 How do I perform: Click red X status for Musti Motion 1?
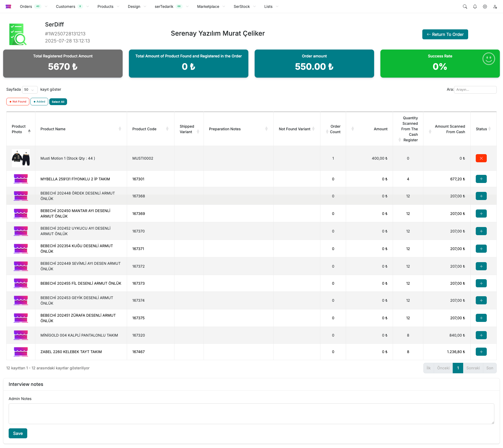(481, 158)
